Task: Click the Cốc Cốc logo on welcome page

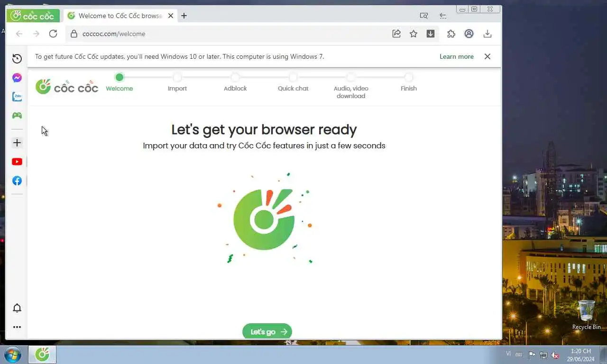Action: [x=67, y=87]
